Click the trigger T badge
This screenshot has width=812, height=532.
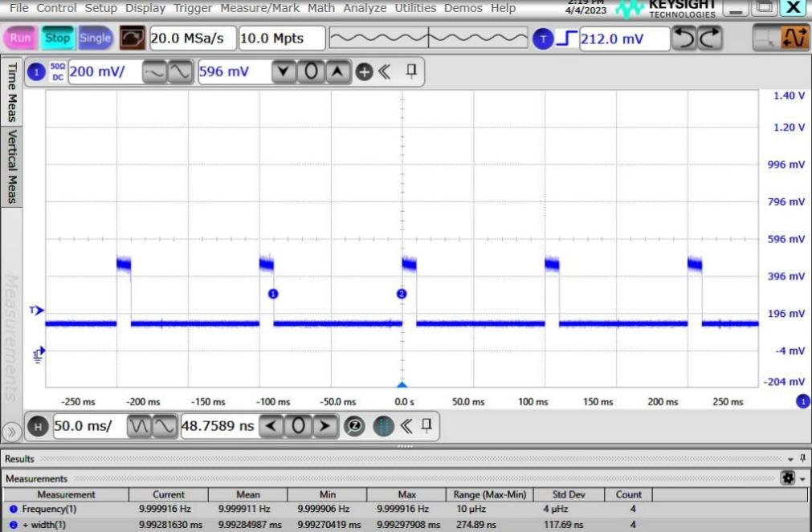pos(543,39)
